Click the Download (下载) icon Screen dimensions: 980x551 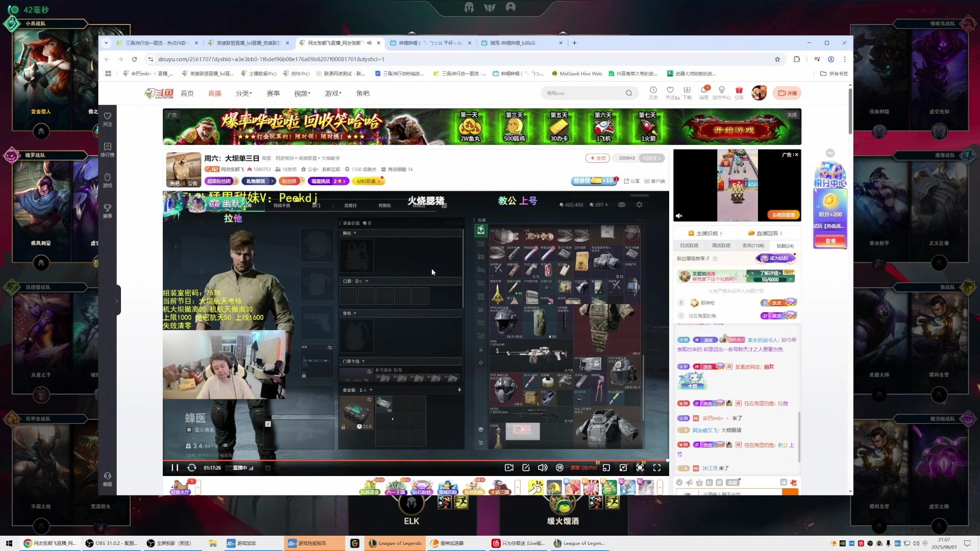click(687, 92)
